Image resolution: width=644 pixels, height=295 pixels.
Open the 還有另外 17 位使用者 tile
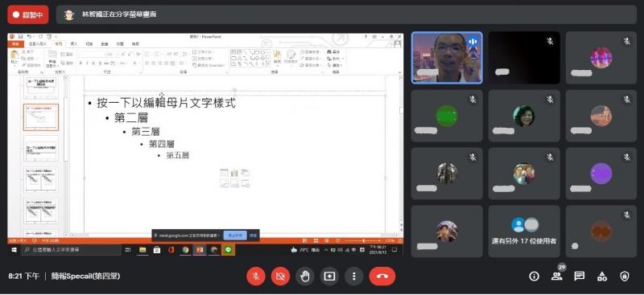pos(524,231)
